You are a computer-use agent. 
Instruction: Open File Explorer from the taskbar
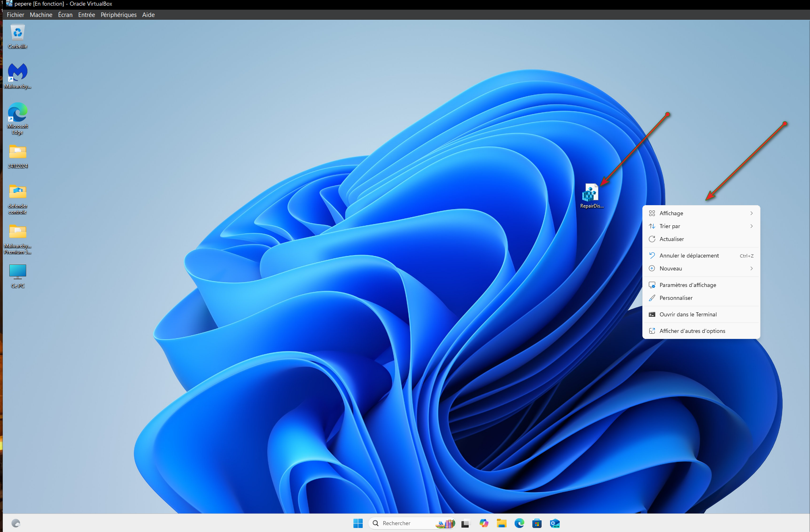point(501,523)
